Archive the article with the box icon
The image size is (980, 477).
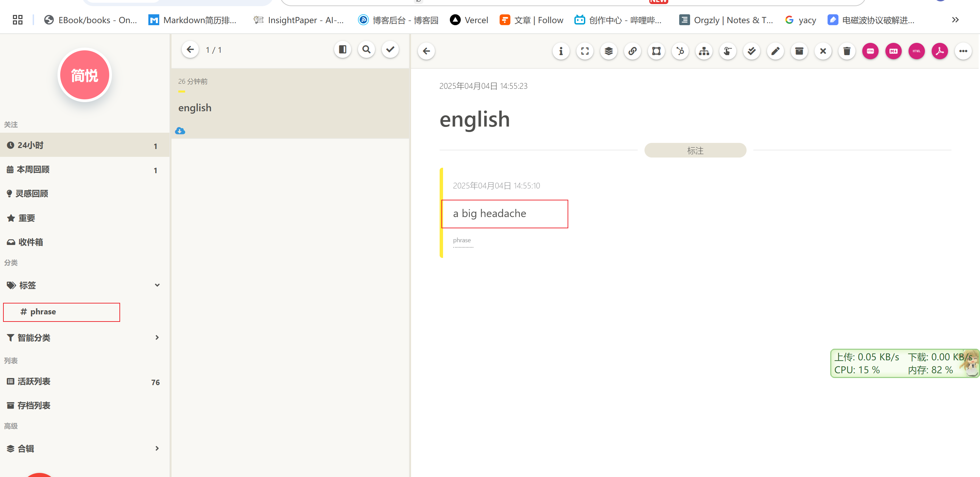(x=799, y=51)
